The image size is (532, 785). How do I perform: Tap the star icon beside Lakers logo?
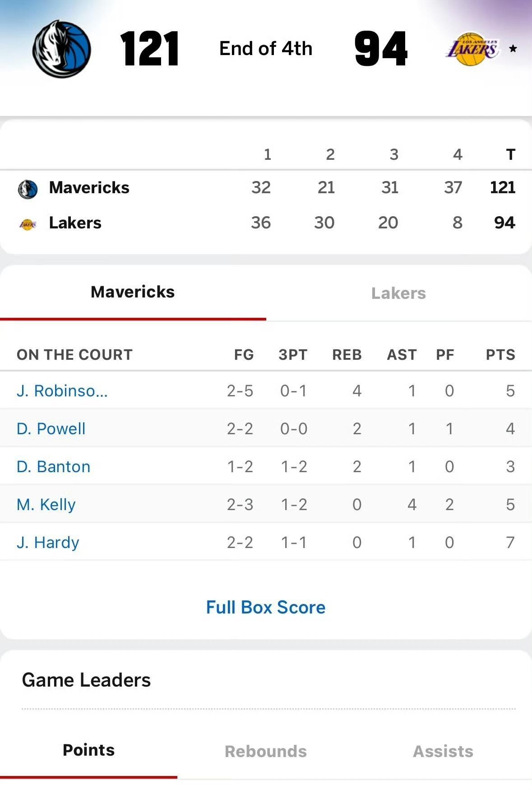pos(513,48)
